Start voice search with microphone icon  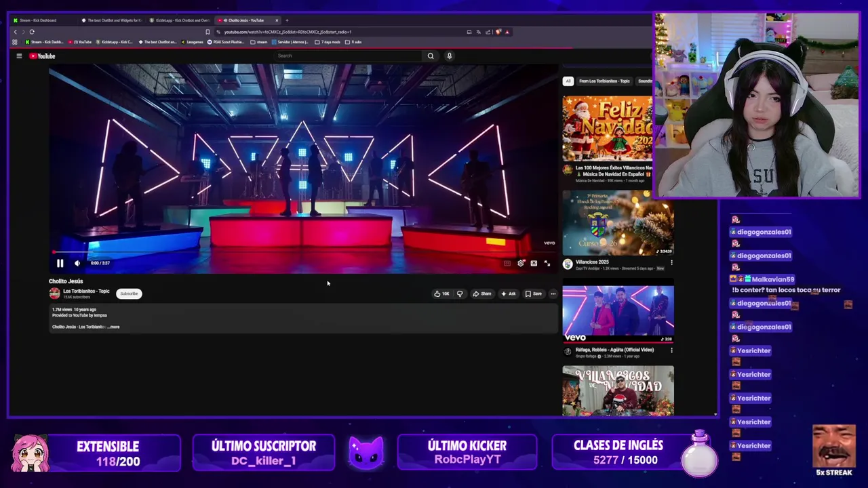(x=449, y=56)
